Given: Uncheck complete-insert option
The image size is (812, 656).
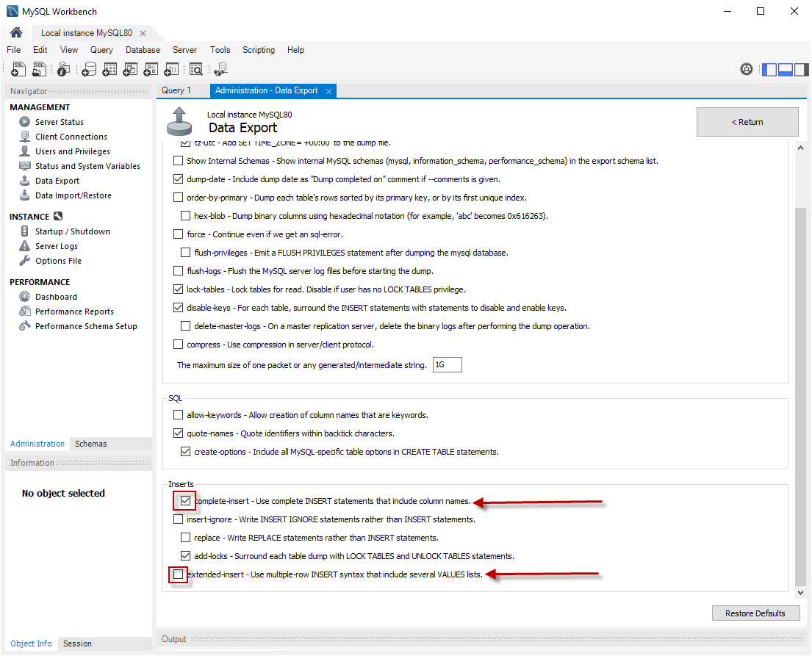Looking at the screenshot, I should point(185,501).
